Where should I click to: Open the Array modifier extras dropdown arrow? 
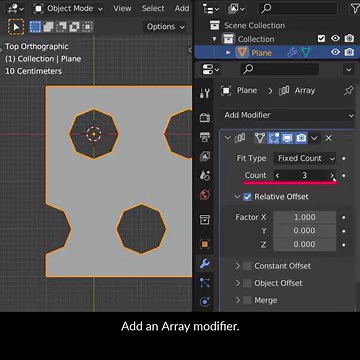pos(314,138)
